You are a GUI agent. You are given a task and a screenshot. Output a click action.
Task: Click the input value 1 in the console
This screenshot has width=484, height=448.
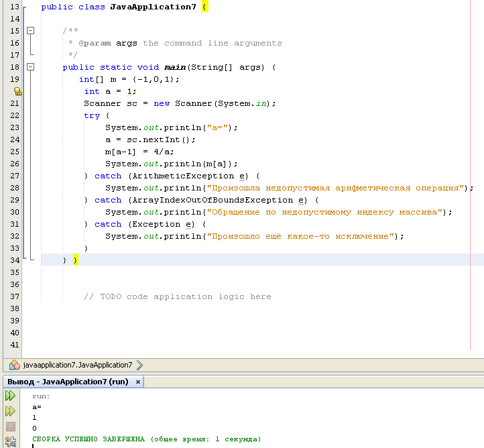(34, 417)
